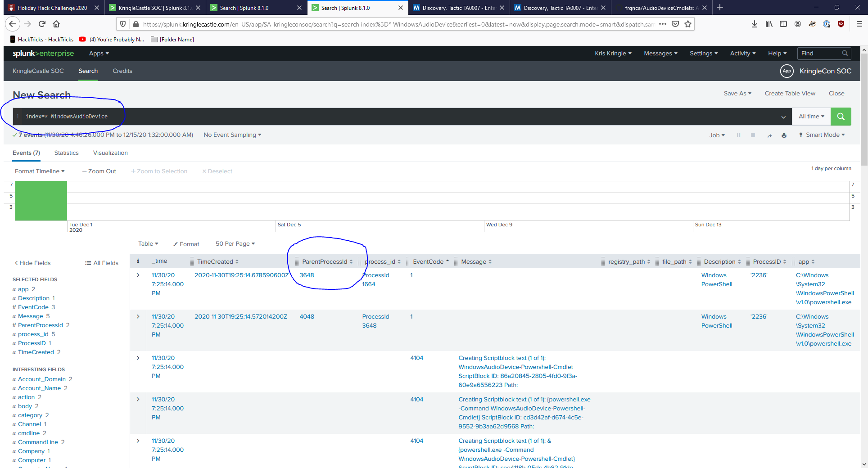Open the table Format options
868x468 pixels.
[186, 244]
